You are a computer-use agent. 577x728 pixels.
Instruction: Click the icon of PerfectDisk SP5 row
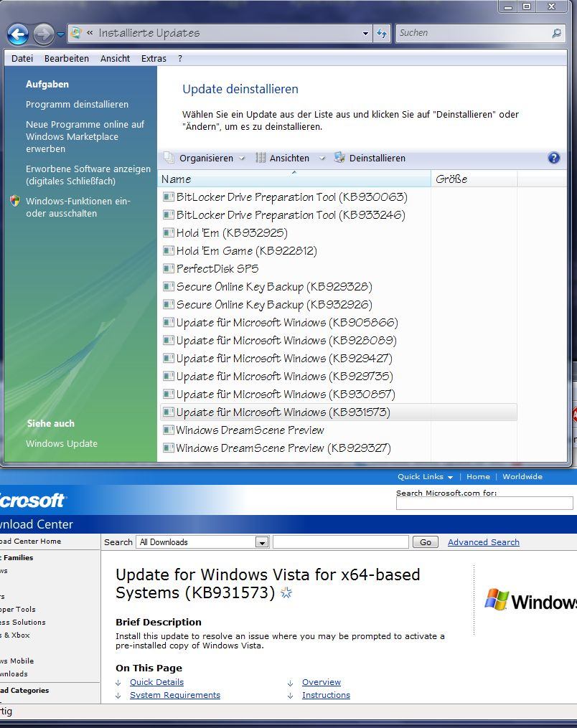pos(169,269)
